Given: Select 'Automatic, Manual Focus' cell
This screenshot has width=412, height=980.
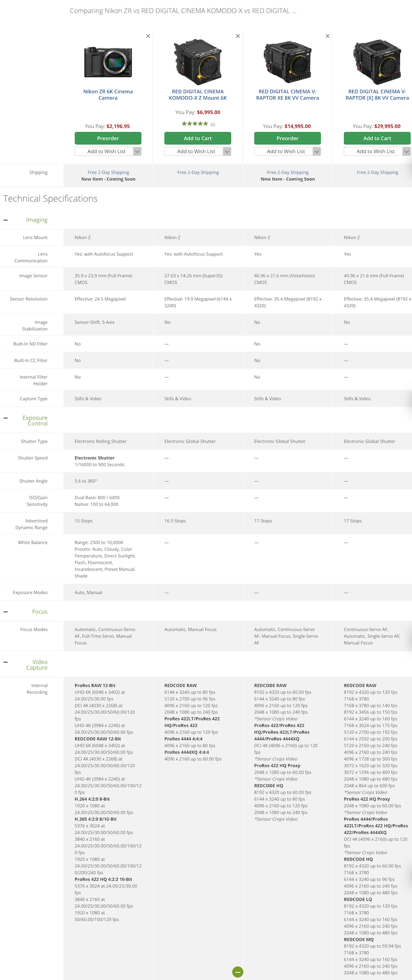Looking at the screenshot, I should pyautogui.click(x=191, y=630).
